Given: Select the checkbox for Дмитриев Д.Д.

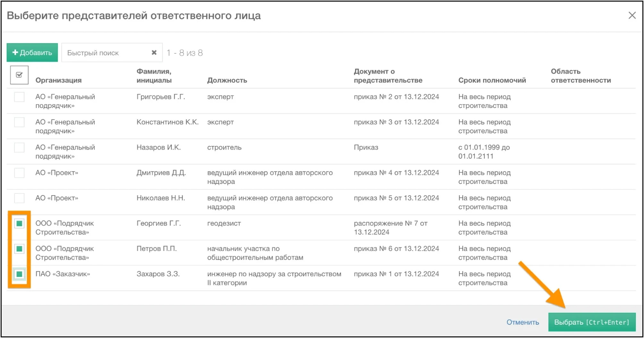Looking at the screenshot, I should pos(19,173).
